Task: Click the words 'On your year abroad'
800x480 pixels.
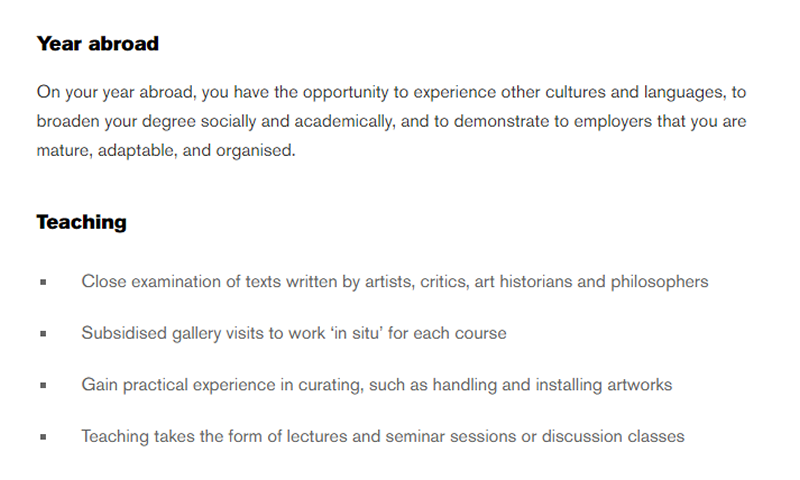Action: [x=115, y=92]
